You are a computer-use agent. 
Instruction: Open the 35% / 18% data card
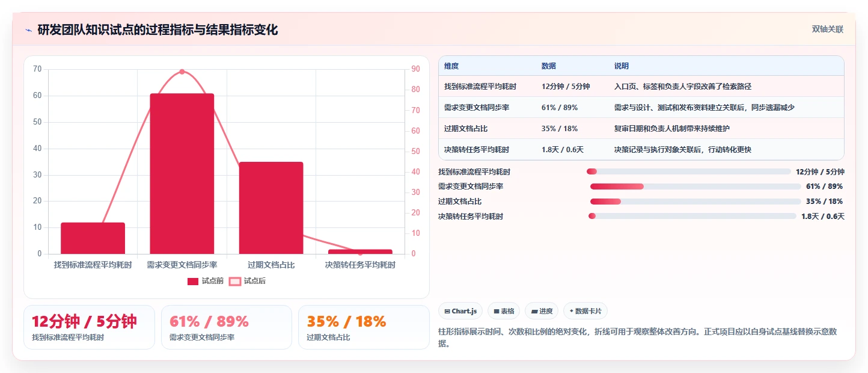(x=364, y=327)
